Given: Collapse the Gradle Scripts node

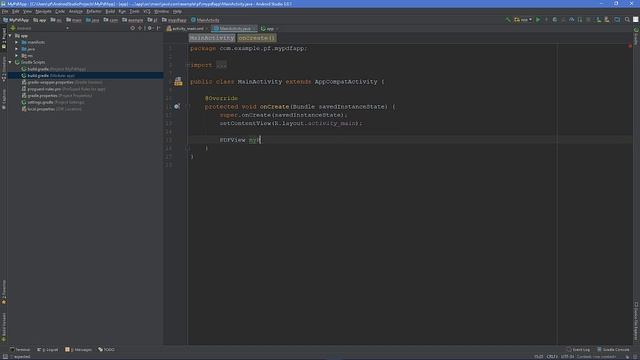Looking at the screenshot, I should [x=10, y=62].
